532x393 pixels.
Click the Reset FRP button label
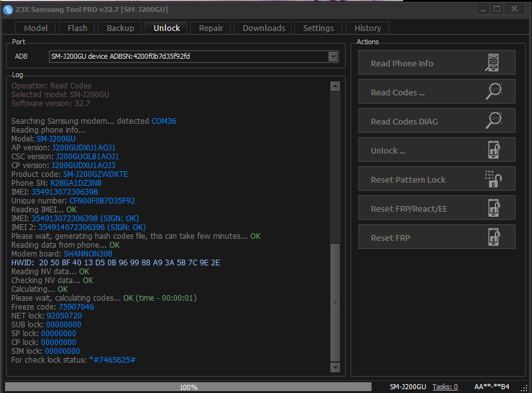tap(390, 238)
